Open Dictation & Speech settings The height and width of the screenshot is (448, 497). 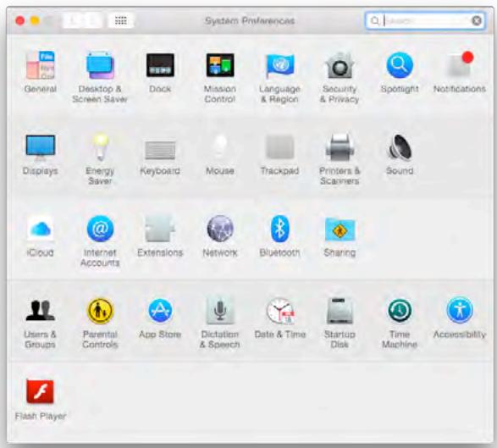click(220, 311)
